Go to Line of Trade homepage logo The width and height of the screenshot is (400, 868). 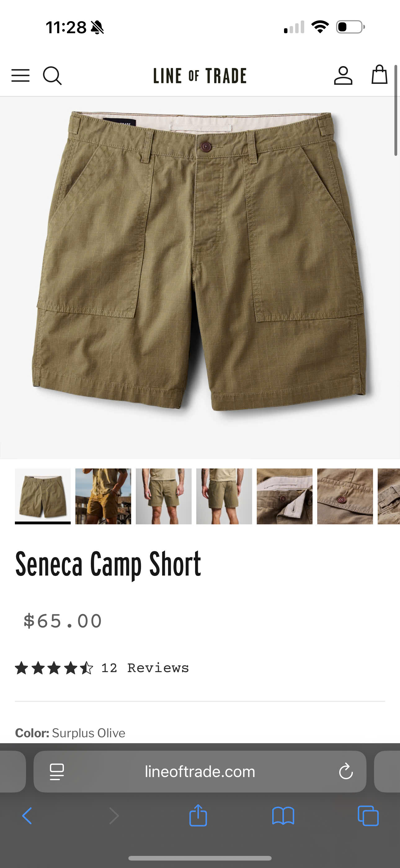tap(200, 75)
